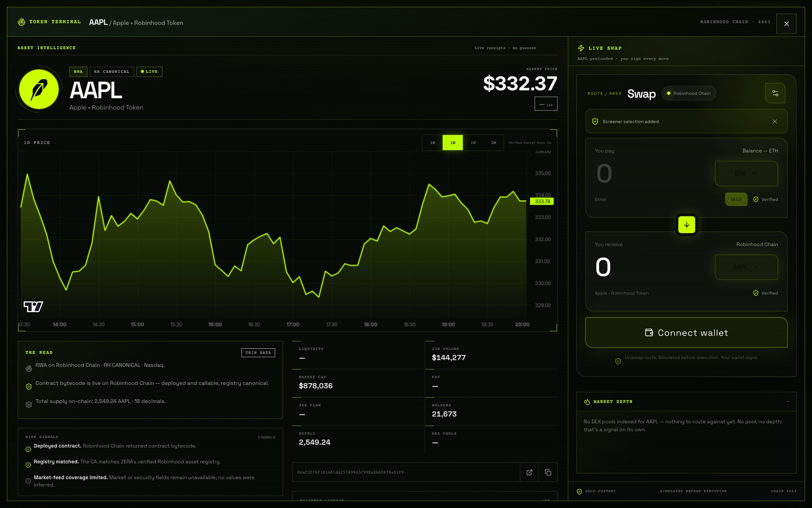Click Verified shield under You pay
The height and width of the screenshot is (508, 812).
756,199
